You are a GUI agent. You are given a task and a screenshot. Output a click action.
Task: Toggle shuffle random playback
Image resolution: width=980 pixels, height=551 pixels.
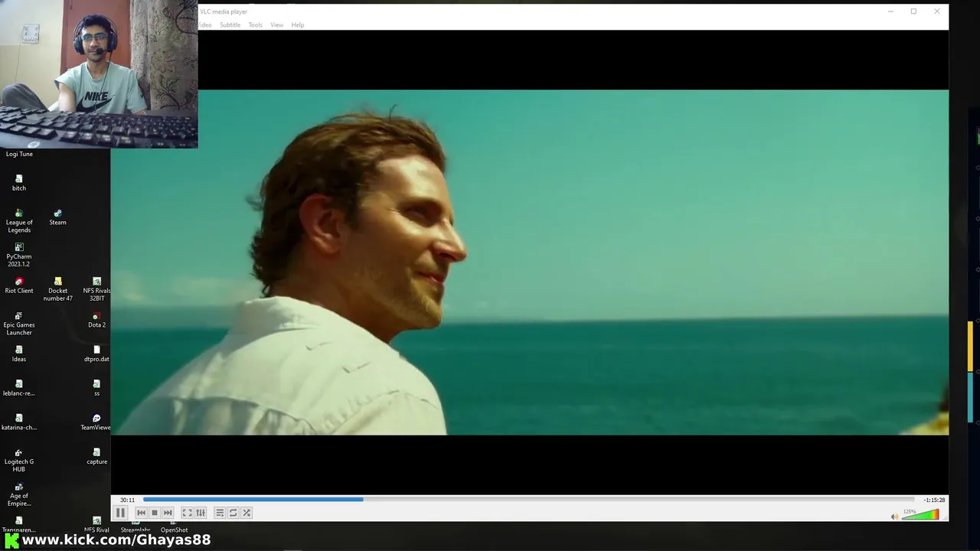tap(247, 513)
